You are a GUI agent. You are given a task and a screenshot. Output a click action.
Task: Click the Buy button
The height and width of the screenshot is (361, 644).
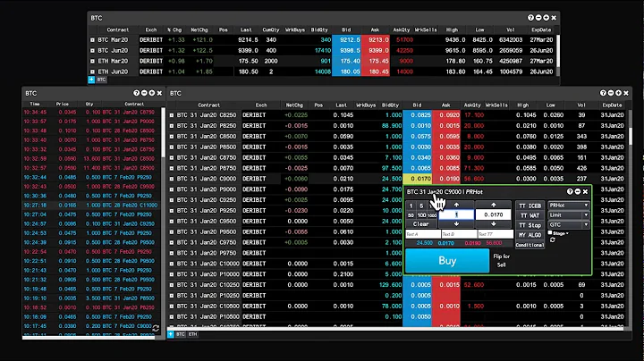coord(447,261)
